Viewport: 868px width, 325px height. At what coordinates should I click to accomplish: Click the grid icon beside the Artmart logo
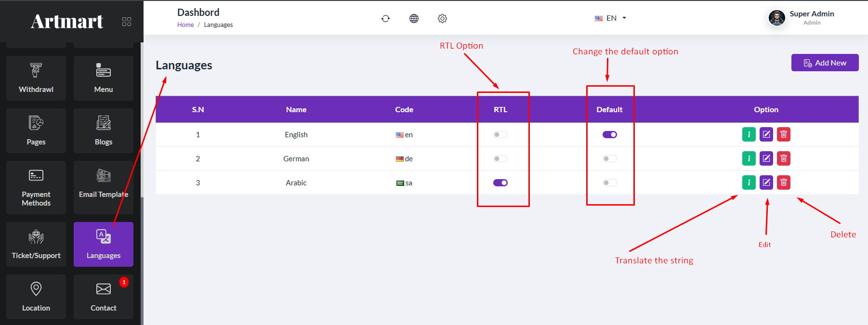tap(127, 22)
